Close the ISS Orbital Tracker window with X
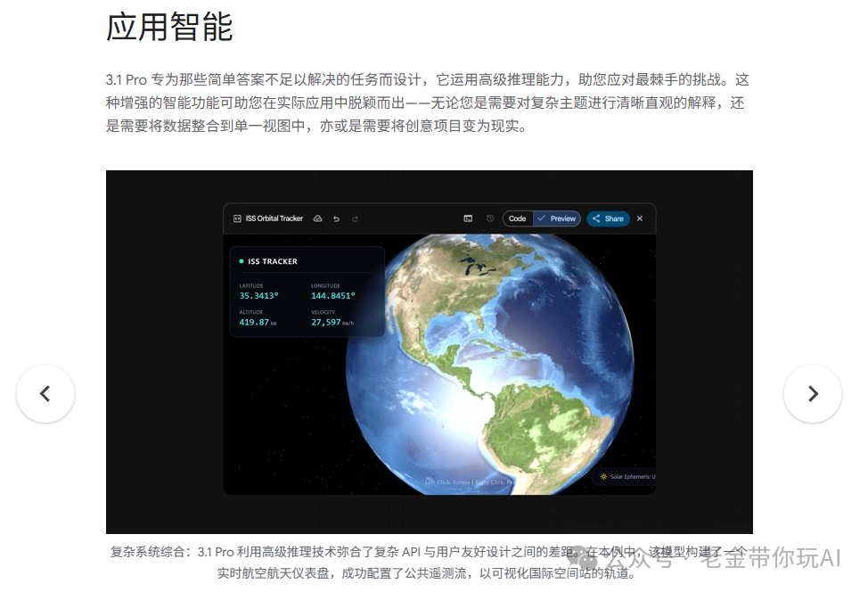868x592 pixels. 638,218
